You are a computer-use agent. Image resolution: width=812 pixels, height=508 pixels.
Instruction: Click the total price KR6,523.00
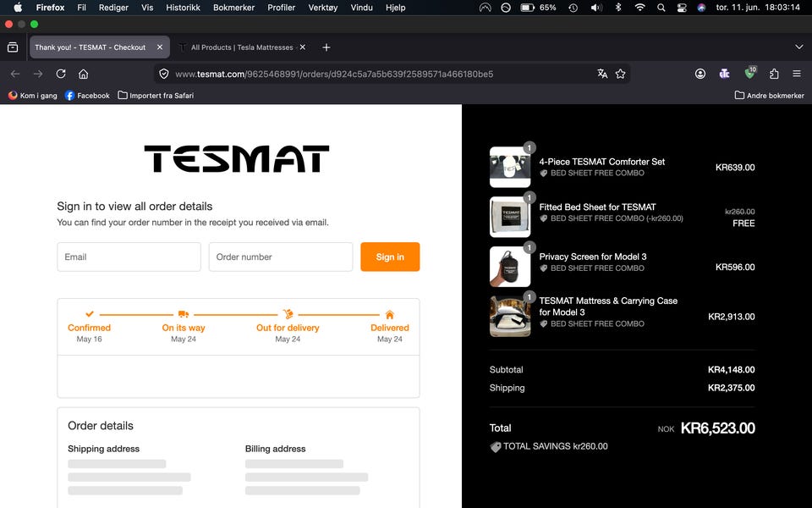(x=718, y=428)
